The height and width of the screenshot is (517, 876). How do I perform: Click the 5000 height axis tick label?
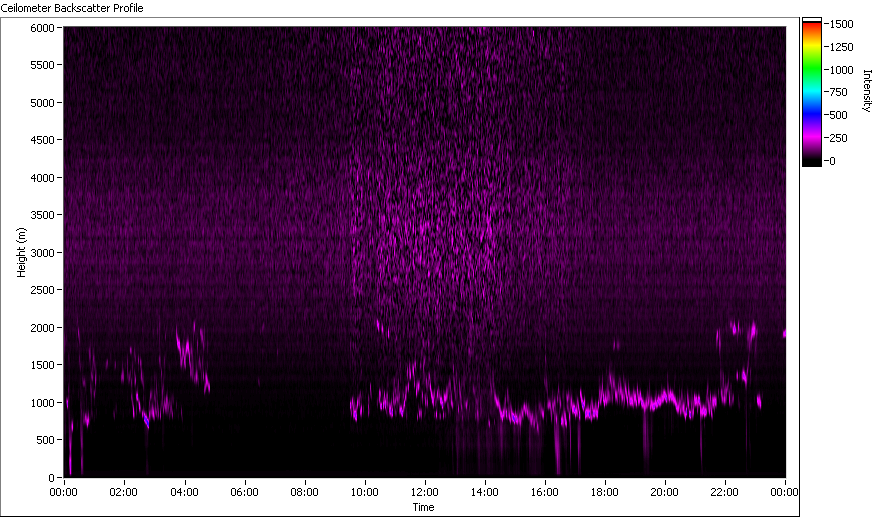[42, 103]
